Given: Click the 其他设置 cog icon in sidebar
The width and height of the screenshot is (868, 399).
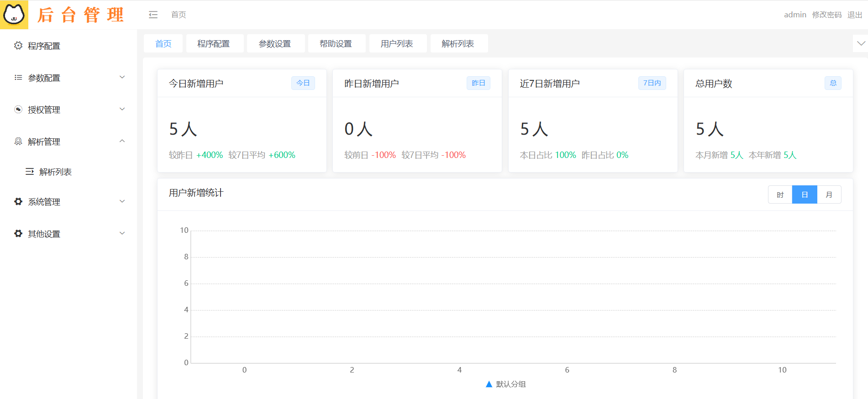Looking at the screenshot, I should tap(18, 234).
